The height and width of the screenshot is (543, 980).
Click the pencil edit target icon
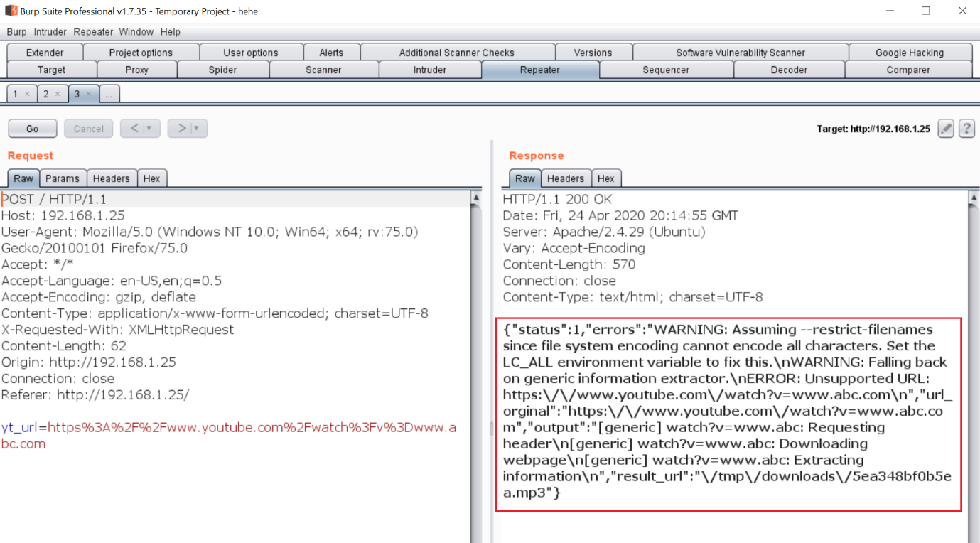(945, 129)
